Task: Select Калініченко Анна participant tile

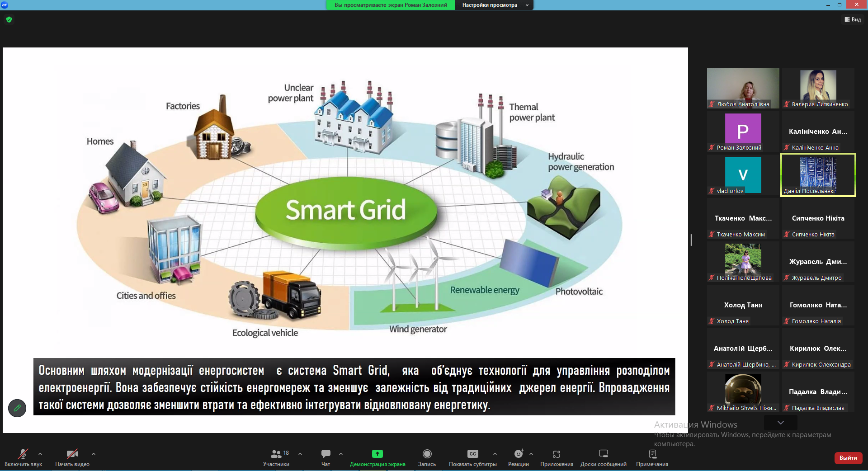Action: 818,132
